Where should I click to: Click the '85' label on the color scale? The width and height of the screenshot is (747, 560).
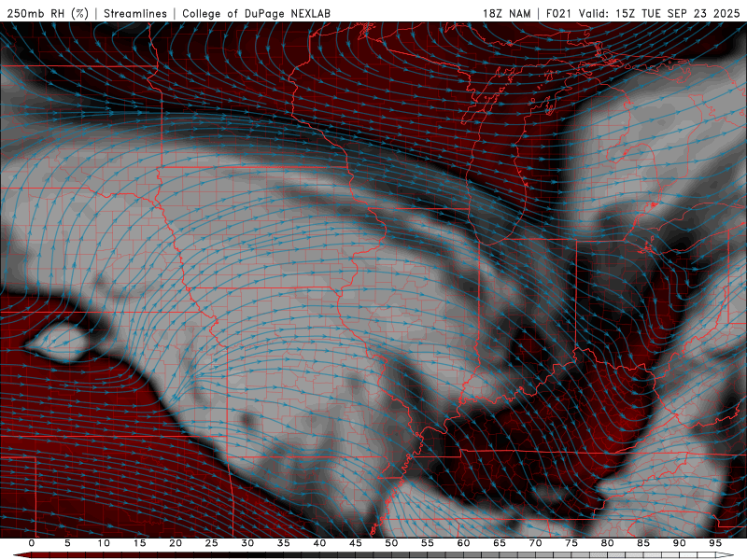pos(642,543)
